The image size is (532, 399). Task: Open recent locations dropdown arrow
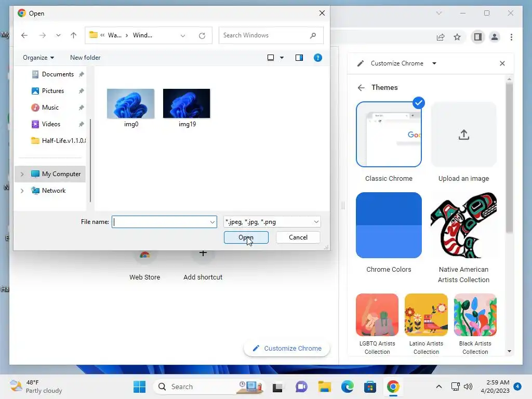pyautogui.click(x=58, y=35)
